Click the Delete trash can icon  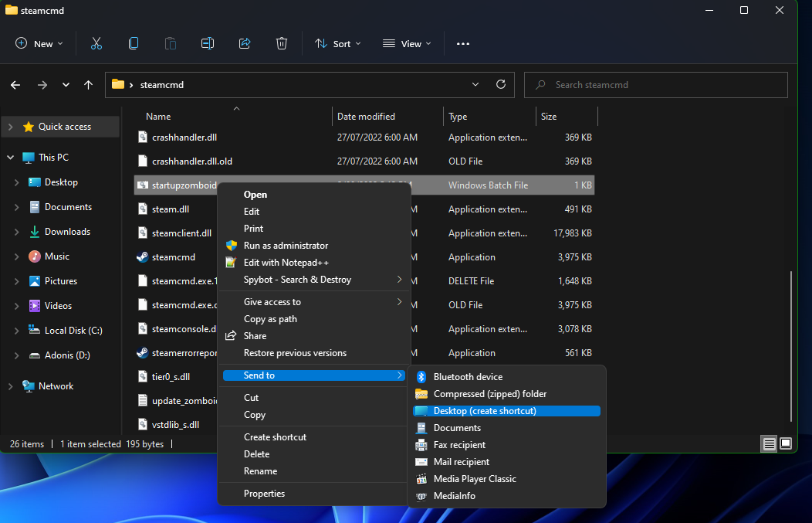(282, 44)
